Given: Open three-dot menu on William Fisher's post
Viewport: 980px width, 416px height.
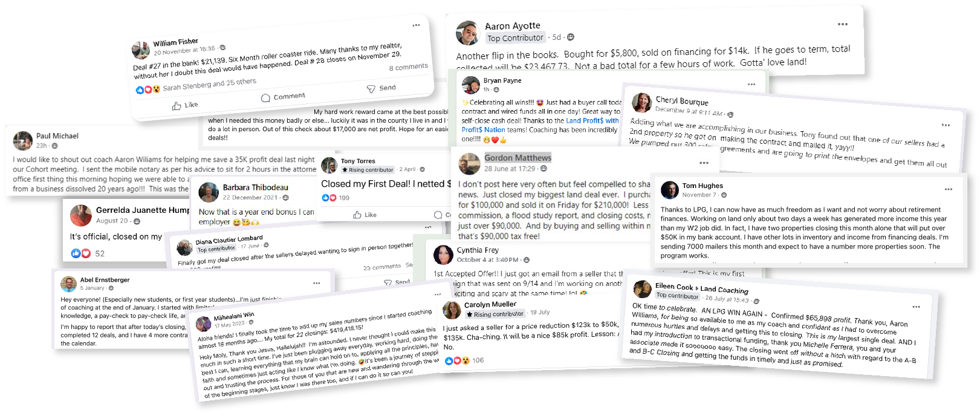Looking at the screenshot, I should point(416,25).
